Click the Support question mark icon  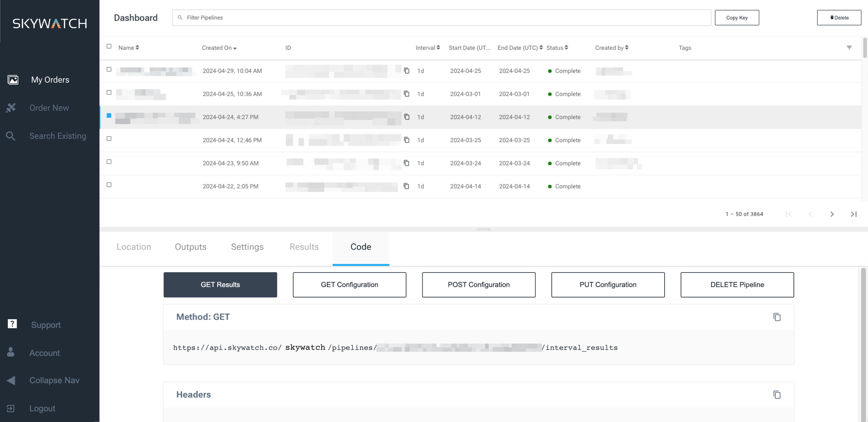(12, 324)
